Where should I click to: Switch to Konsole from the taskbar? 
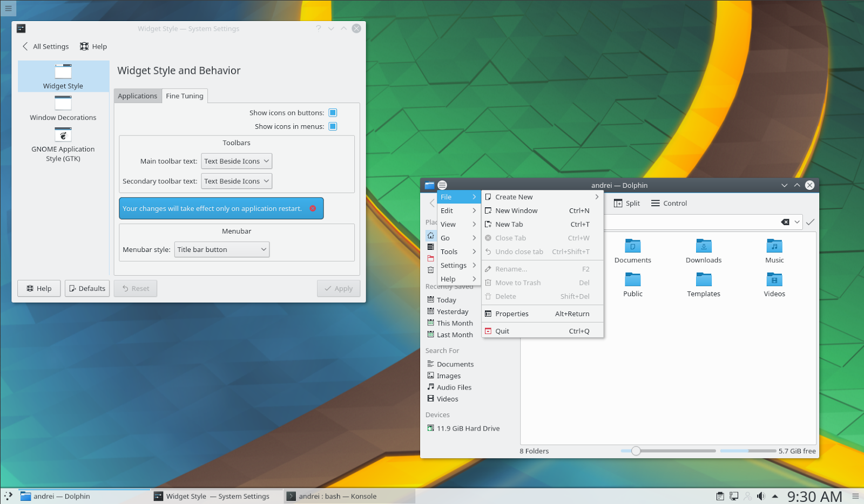click(349, 496)
